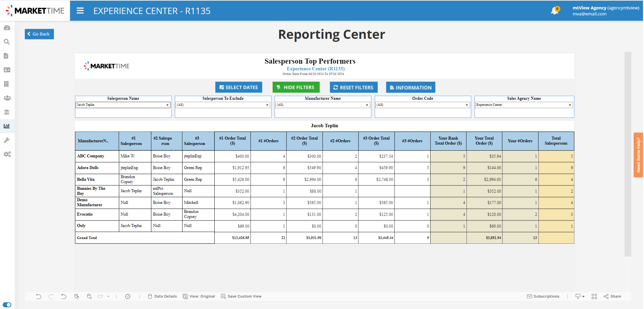
Task: Click the Your Rank Total Order ($) header
Action: coord(448,141)
